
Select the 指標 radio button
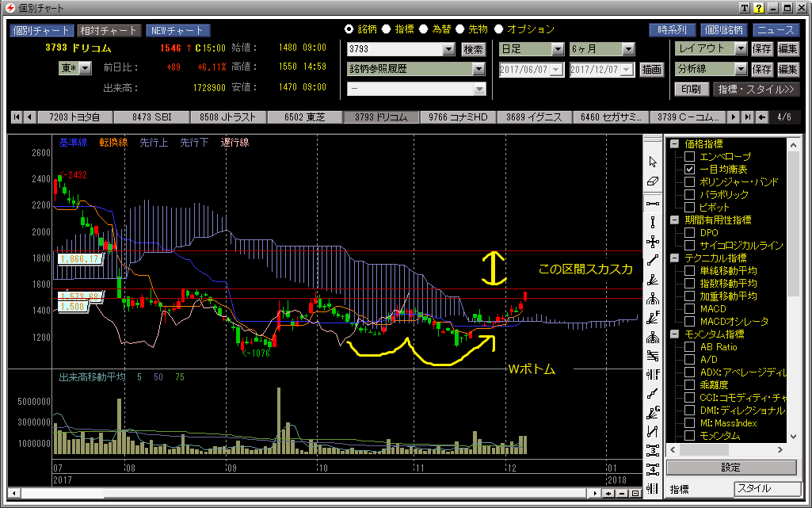(387, 29)
